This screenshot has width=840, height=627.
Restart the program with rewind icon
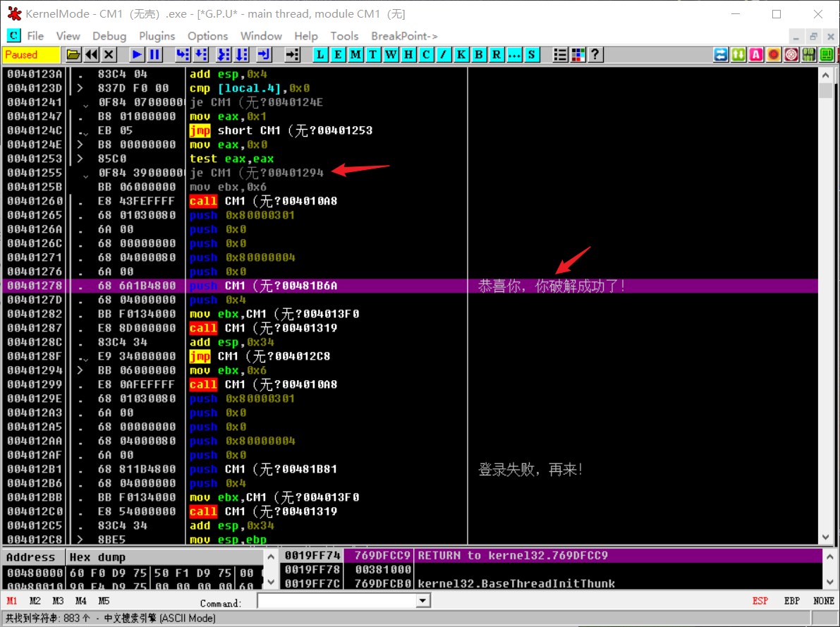click(92, 54)
